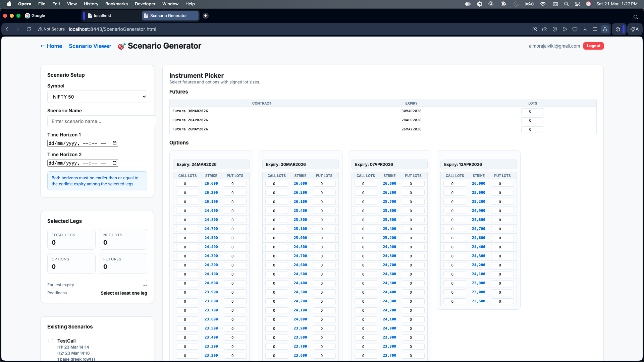Go back via the Home link
The height and width of the screenshot is (362, 644).
pos(51,46)
